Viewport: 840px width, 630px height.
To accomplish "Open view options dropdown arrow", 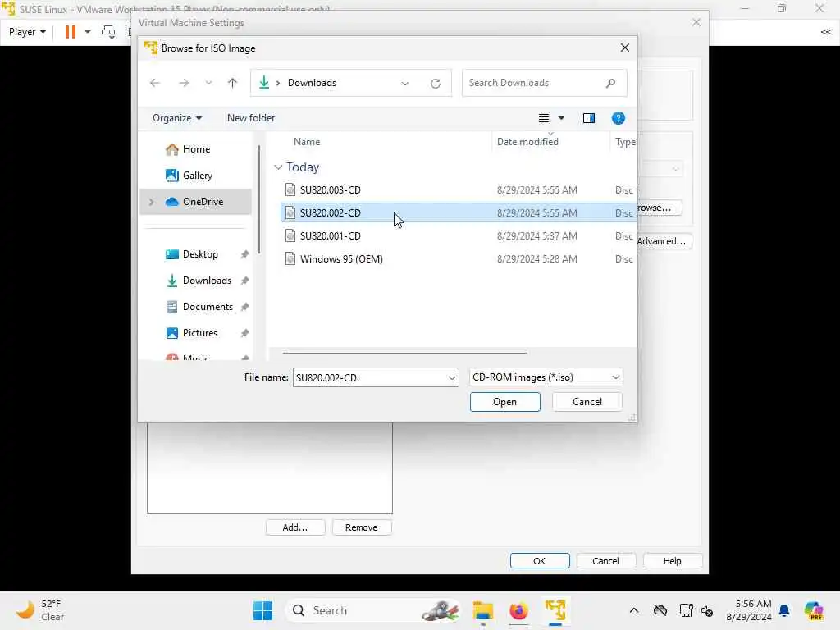I will click(x=561, y=118).
